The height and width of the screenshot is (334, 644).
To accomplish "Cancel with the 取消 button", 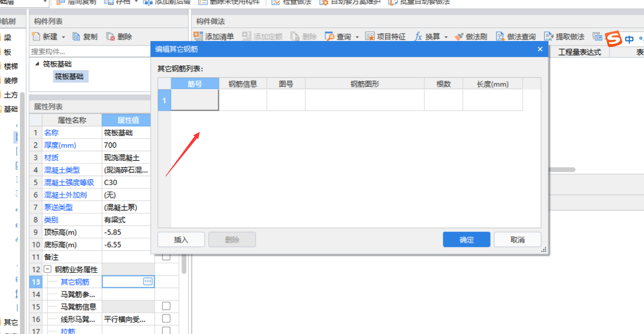I will pyautogui.click(x=518, y=240).
